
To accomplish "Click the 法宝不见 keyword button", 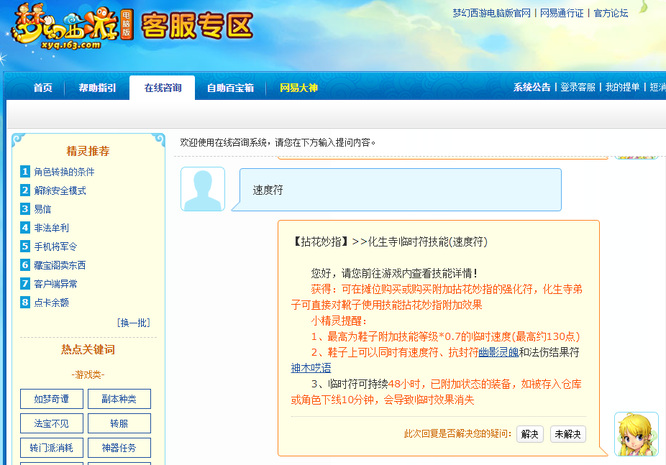I will pyautogui.click(x=51, y=423).
